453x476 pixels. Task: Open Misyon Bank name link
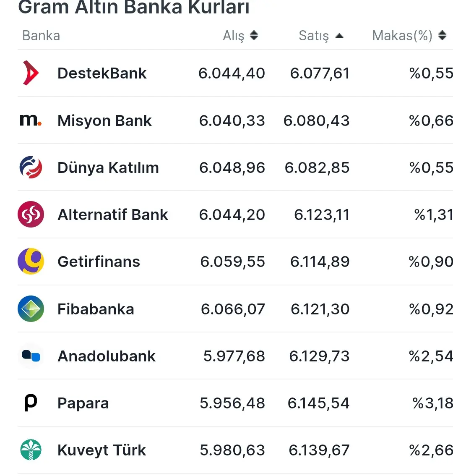(104, 121)
